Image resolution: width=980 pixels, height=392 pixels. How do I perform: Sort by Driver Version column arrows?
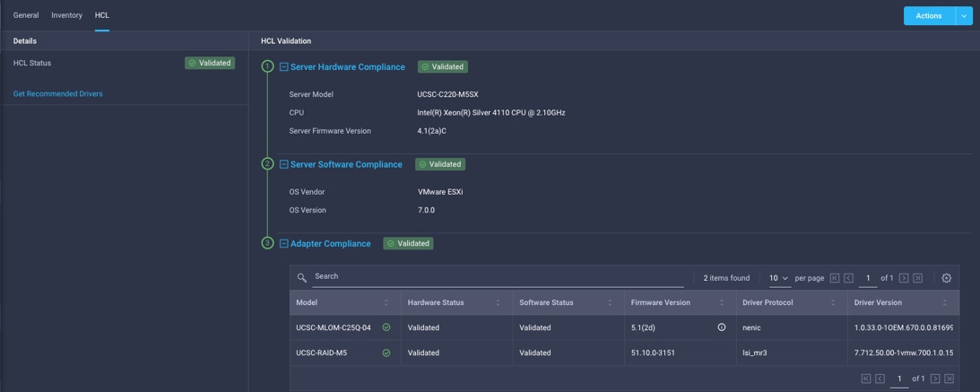coord(944,302)
